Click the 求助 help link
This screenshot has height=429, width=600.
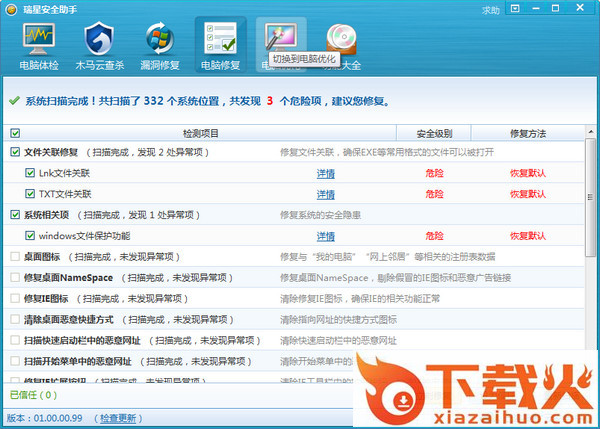tap(491, 10)
